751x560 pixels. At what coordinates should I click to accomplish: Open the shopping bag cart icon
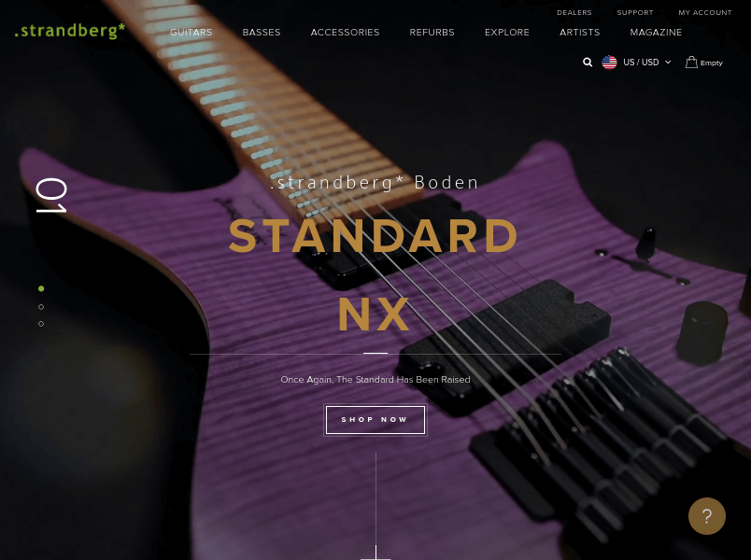(691, 63)
